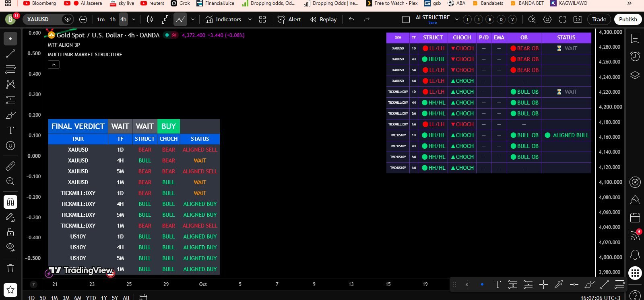This screenshot has height=300, width=644.
Task: Take a chart snapshot with camera icon
Action: [578, 19]
